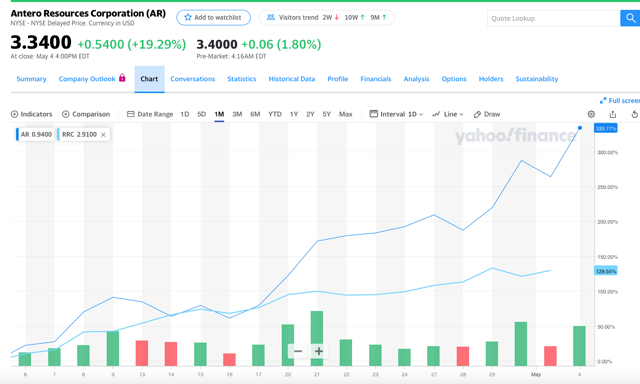Image resolution: width=640 pixels, height=384 pixels.
Task: Zoom out chart with minus button
Action: click(298, 351)
